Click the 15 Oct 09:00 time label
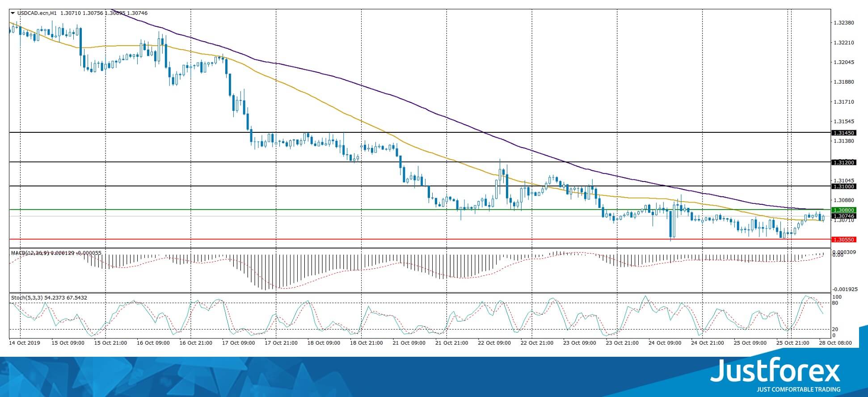This screenshot has height=397, width=868. (x=68, y=343)
